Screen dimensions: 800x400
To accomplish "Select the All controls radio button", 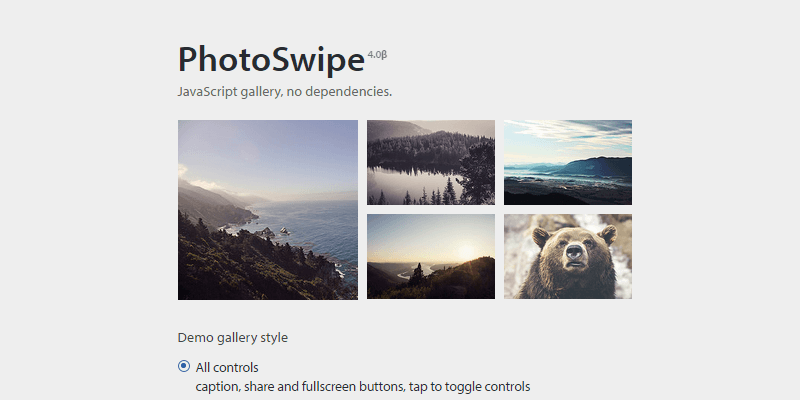I will (x=184, y=366).
